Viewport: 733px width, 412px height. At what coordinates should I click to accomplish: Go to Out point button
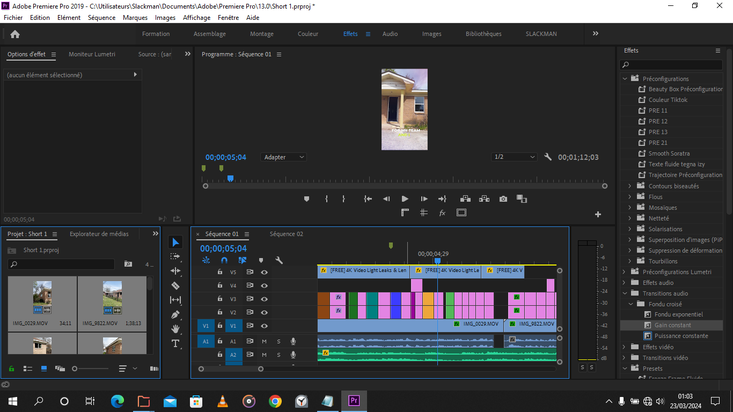point(442,199)
